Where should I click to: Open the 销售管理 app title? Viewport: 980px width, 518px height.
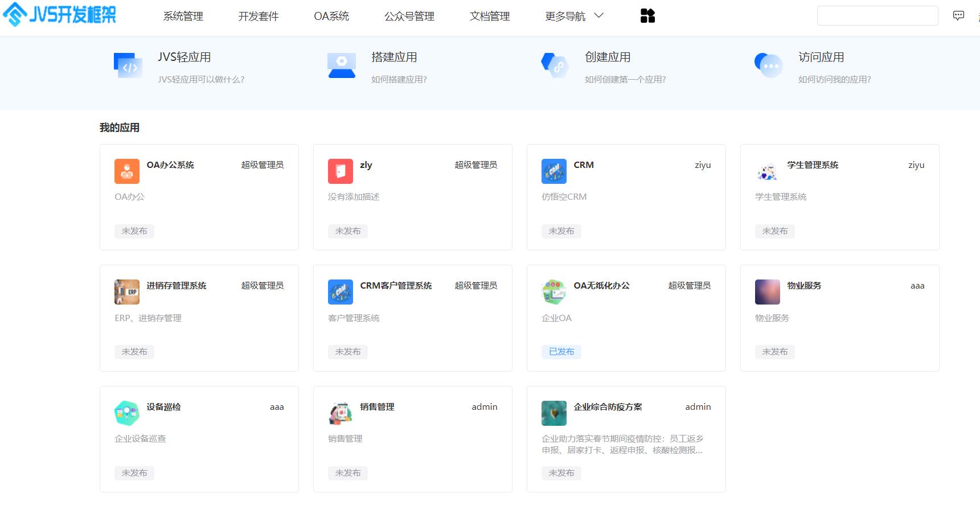[377, 407]
